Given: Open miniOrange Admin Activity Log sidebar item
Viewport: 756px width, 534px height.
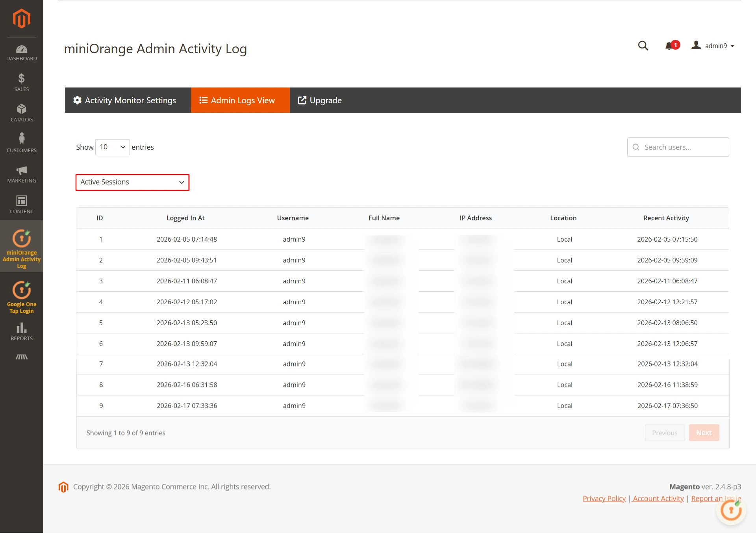Looking at the screenshot, I should [22, 246].
